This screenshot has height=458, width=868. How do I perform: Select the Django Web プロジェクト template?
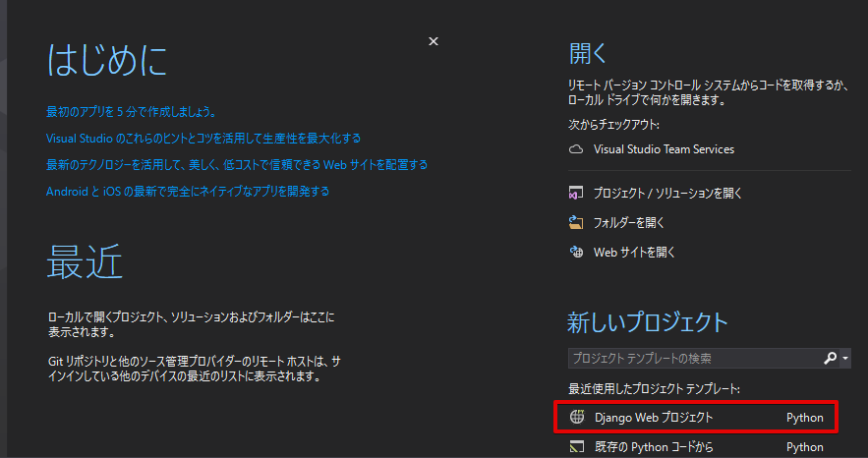click(696, 417)
